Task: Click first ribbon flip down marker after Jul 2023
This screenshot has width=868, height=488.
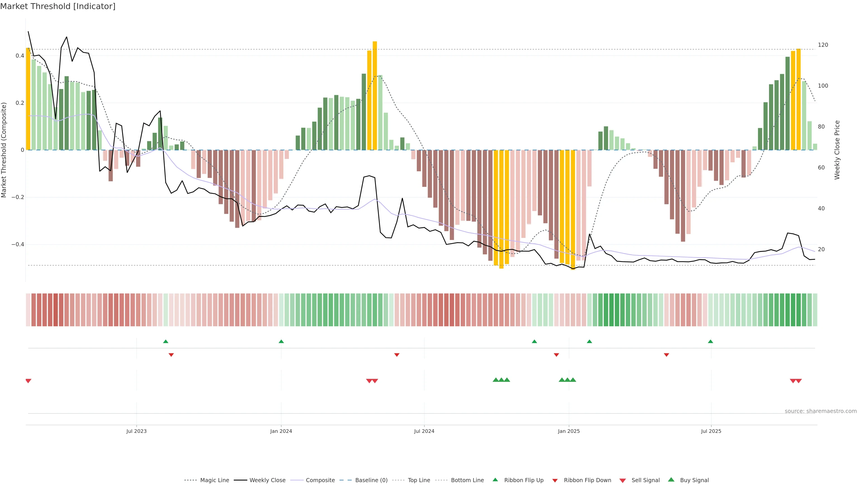Action: [171, 355]
